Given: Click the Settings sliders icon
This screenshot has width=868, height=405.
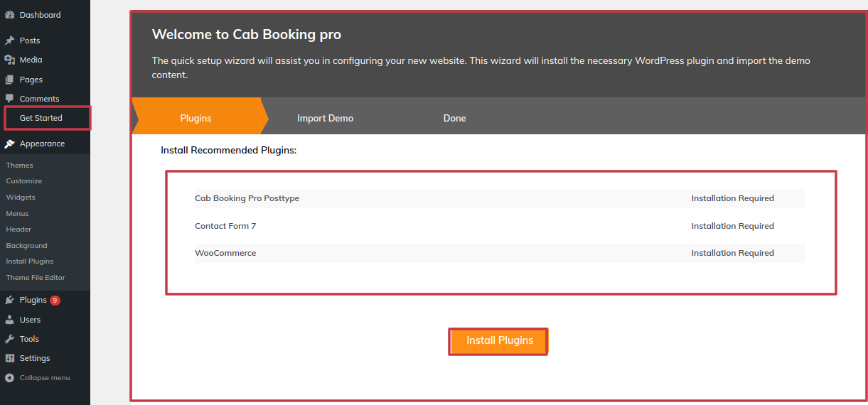Looking at the screenshot, I should pyautogui.click(x=10, y=358).
